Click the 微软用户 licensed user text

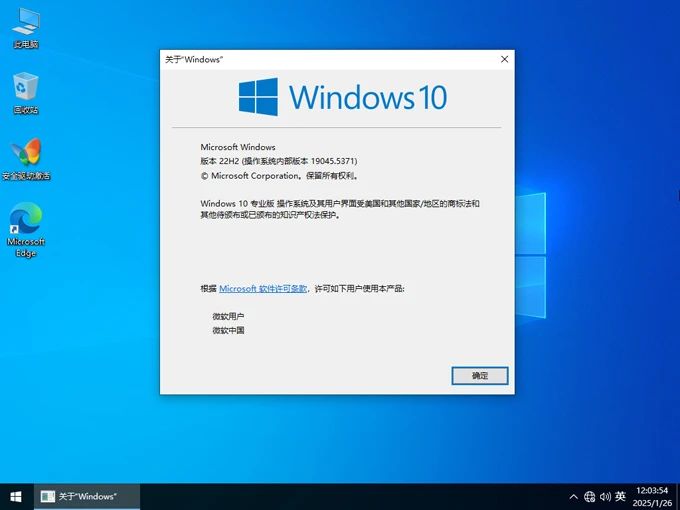pos(228,316)
